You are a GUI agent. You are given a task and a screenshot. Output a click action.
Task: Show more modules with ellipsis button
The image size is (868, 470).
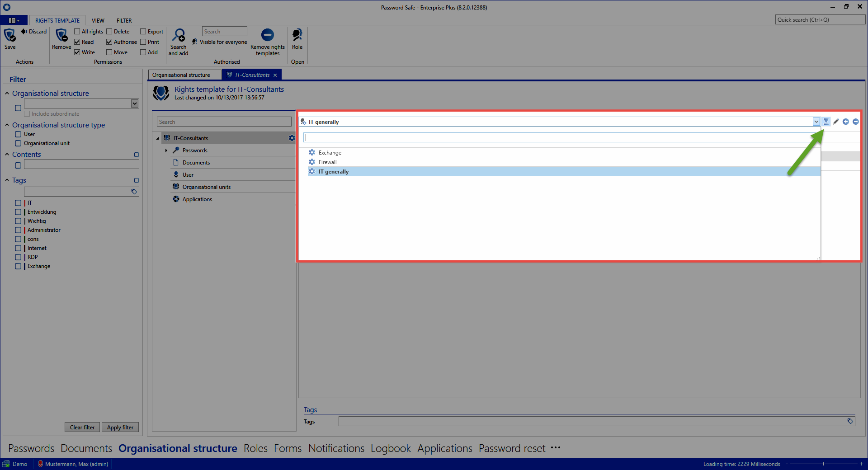tap(556, 448)
